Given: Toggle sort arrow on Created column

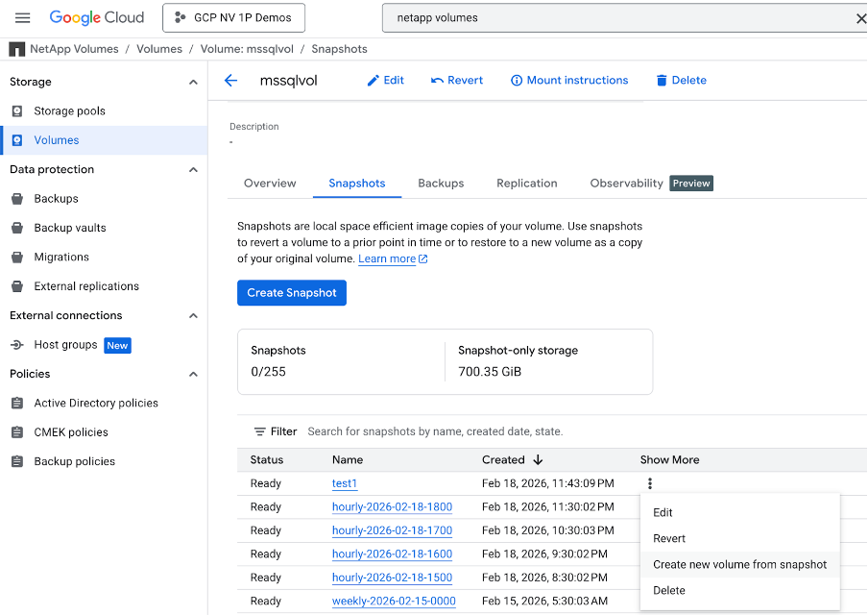Looking at the screenshot, I should click(x=538, y=460).
